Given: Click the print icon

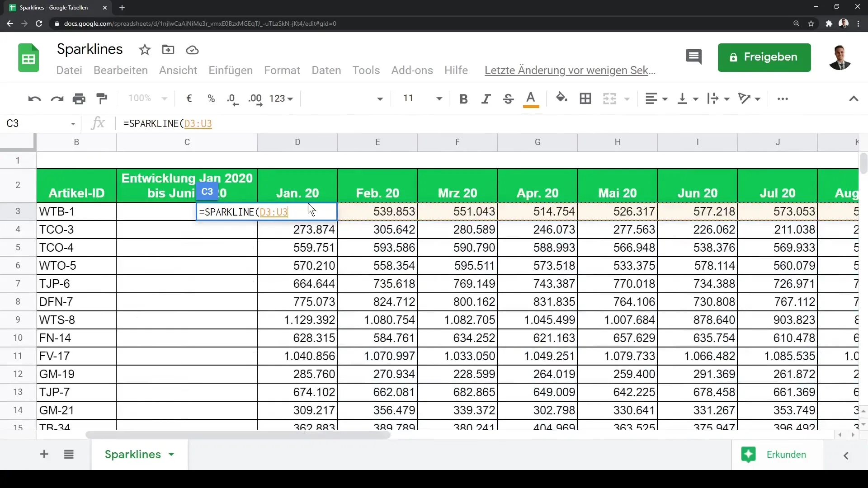Looking at the screenshot, I should (x=79, y=99).
